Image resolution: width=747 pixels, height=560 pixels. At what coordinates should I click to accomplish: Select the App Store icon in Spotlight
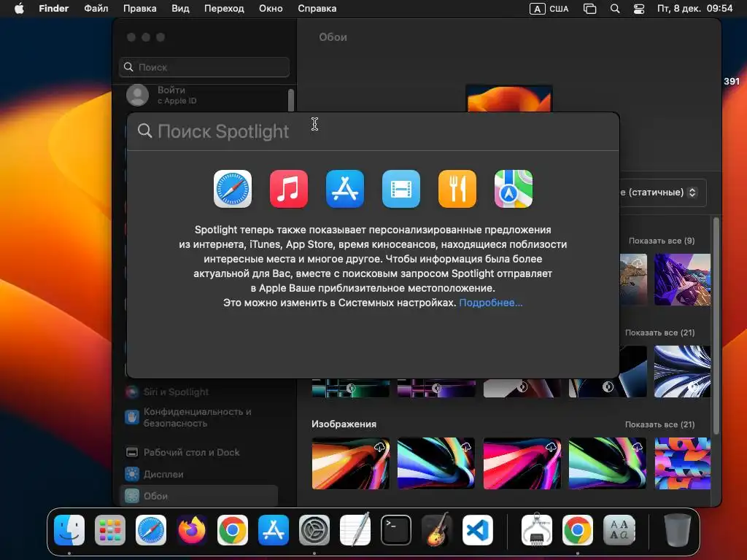345,189
